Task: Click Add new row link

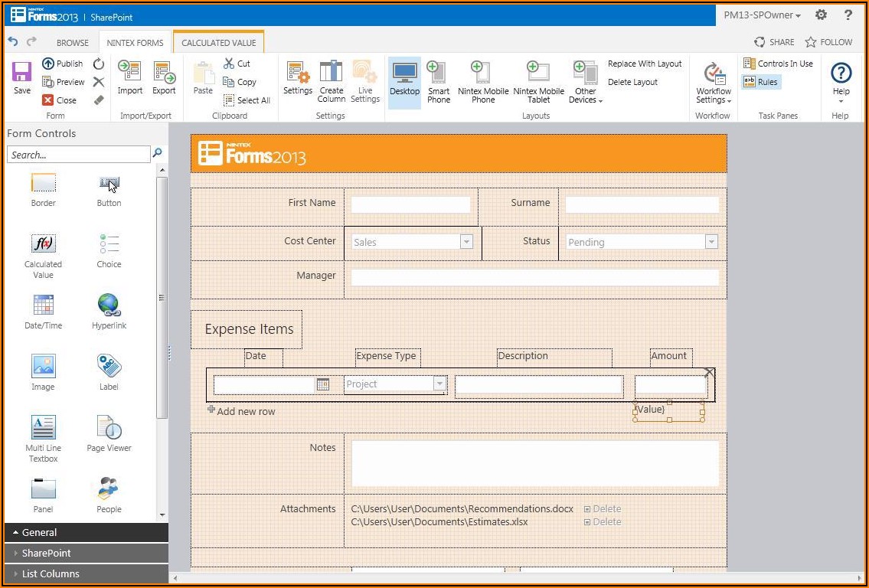Action: tap(245, 411)
